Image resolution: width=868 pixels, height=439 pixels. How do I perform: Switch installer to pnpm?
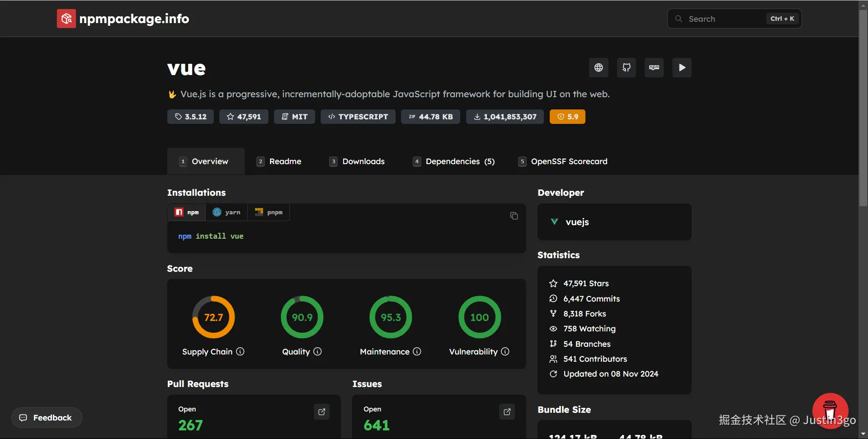click(x=269, y=212)
